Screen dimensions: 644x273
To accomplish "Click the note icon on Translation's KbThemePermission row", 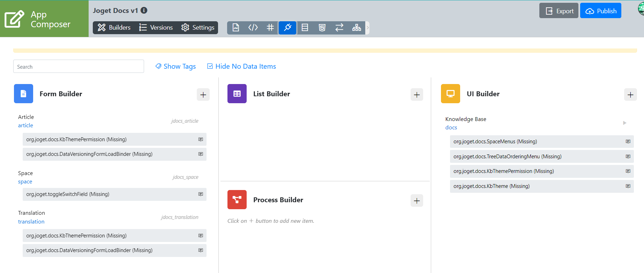I will point(201,236).
